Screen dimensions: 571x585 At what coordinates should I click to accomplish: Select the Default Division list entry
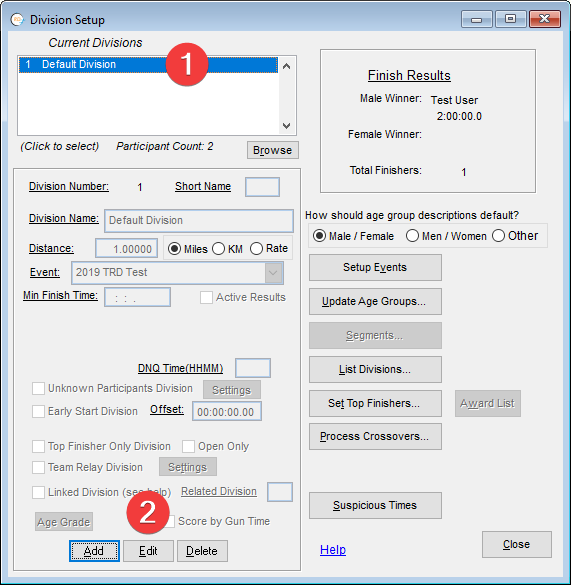click(x=148, y=65)
